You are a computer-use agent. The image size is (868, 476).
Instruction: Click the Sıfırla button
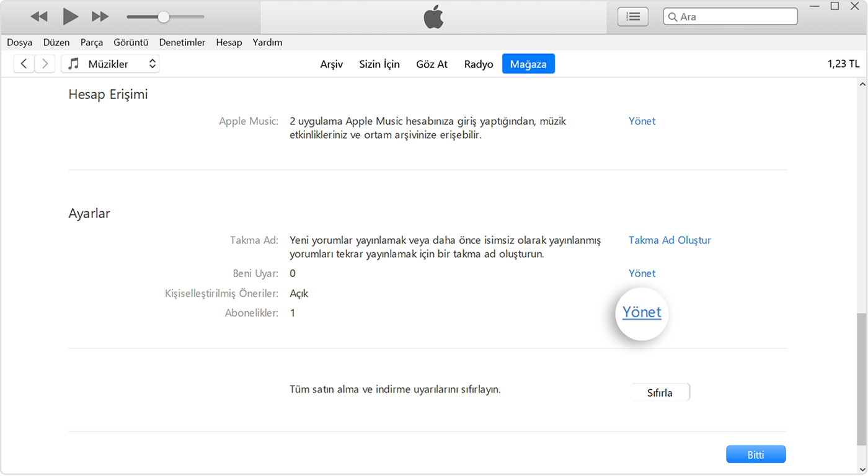click(660, 392)
